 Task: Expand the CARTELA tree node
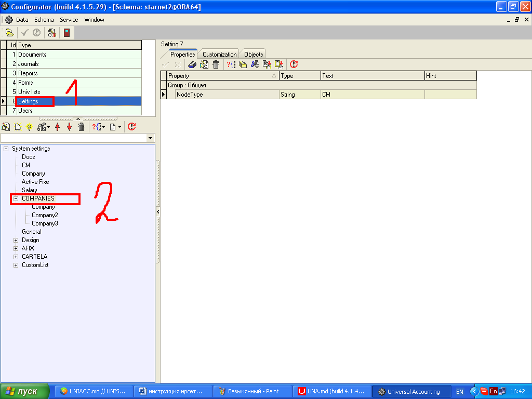coord(16,257)
